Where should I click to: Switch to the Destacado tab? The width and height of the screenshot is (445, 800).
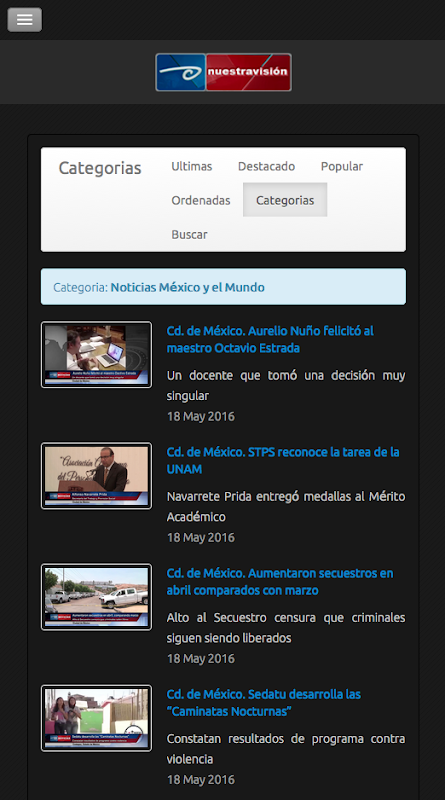(x=266, y=166)
